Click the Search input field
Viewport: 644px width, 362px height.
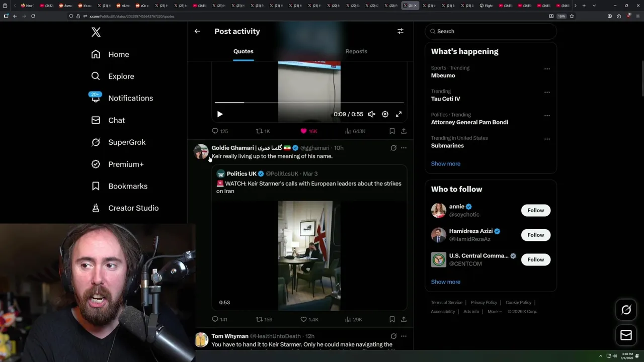pyautogui.click(x=491, y=31)
